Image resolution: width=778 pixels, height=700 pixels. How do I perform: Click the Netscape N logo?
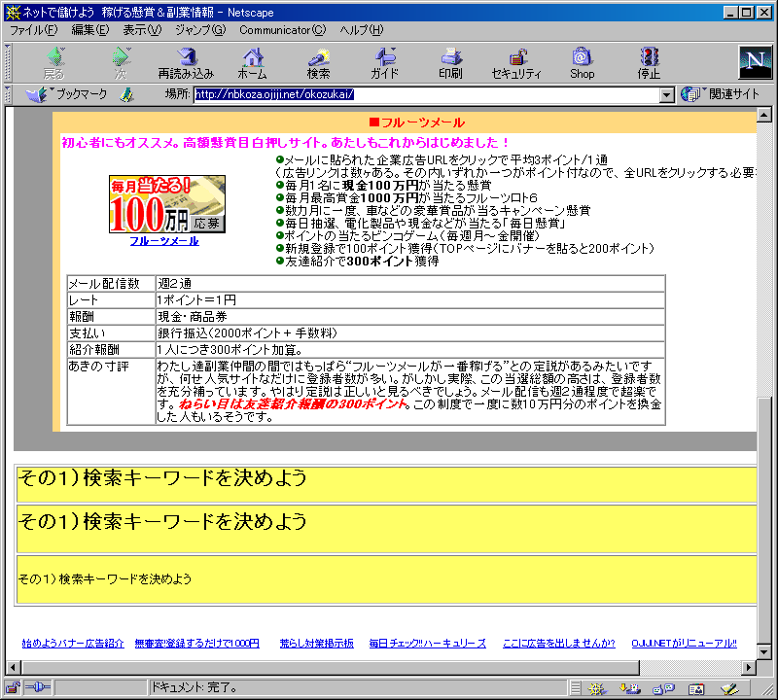pos(756,62)
